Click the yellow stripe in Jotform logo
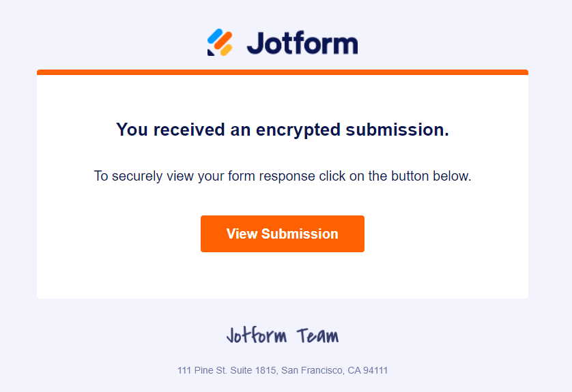 click(226, 48)
